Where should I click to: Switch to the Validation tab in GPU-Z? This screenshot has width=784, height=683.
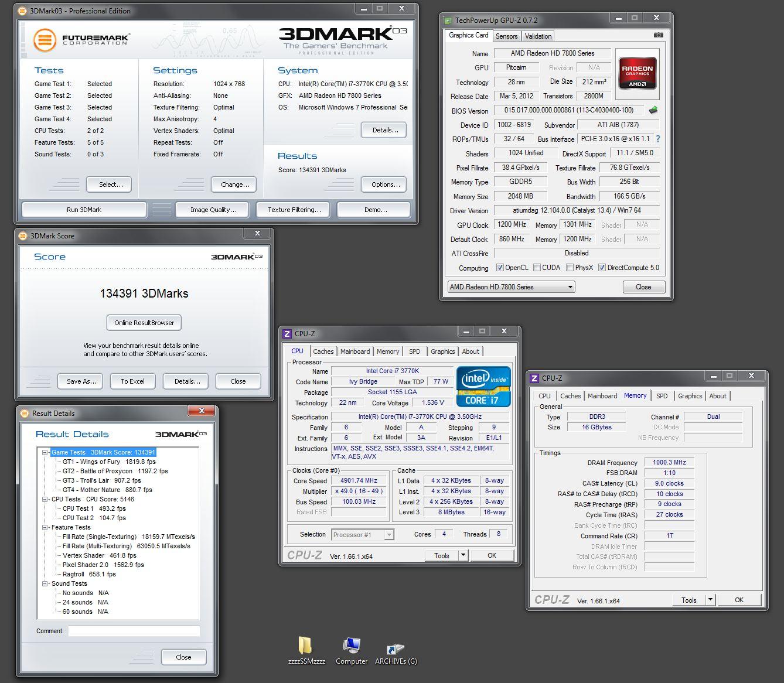click(538, 36)
